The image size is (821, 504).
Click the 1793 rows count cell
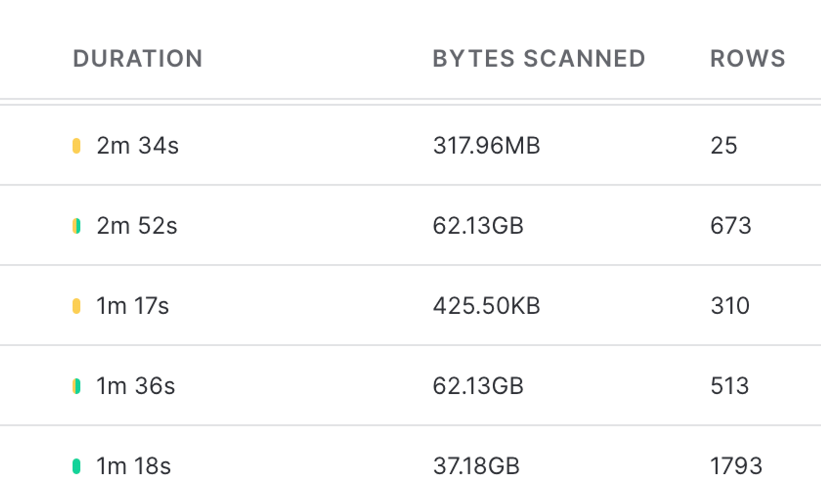(x=736, y=466)
